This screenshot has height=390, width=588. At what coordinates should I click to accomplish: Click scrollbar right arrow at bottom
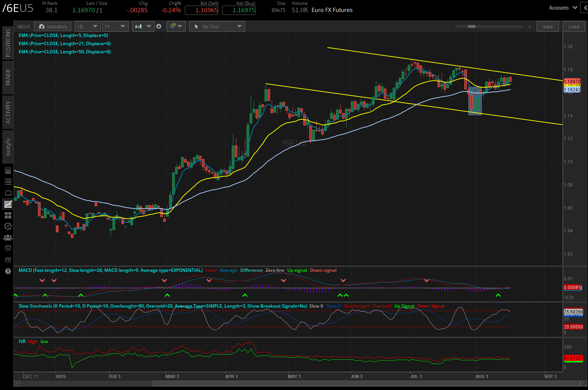pos(584,383)
